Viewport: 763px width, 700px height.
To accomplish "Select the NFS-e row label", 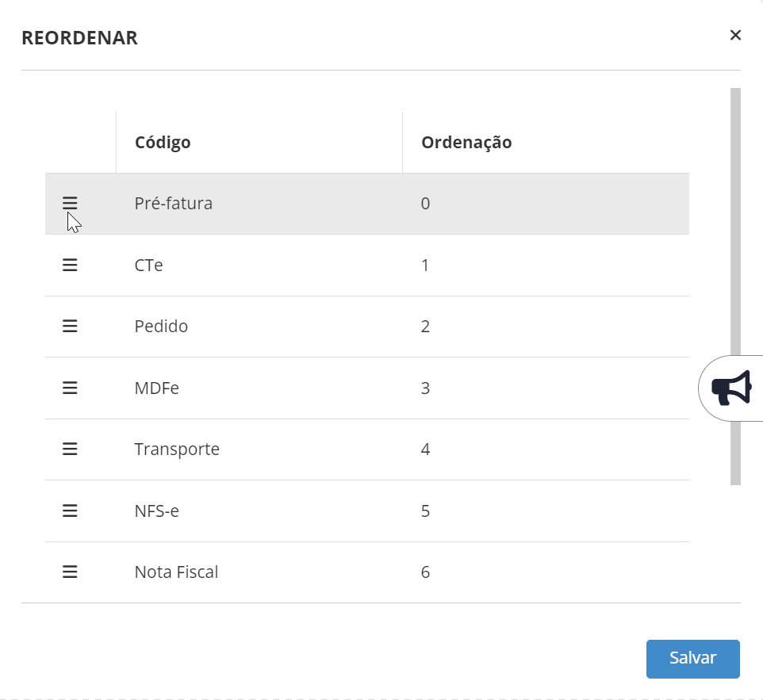I will [157, 511].
